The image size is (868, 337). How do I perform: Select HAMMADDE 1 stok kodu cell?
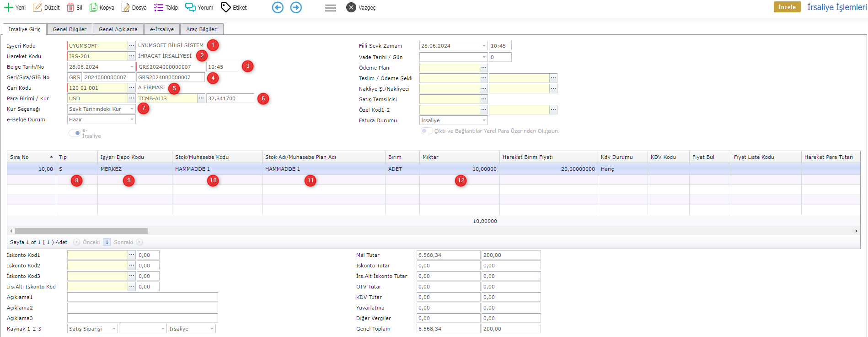(x=217, y=169)
